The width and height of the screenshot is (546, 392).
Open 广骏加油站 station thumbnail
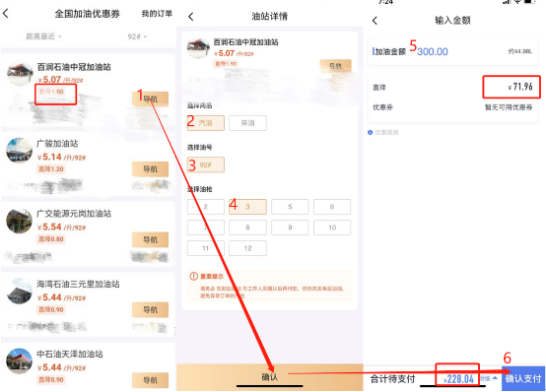coord(20,151)
